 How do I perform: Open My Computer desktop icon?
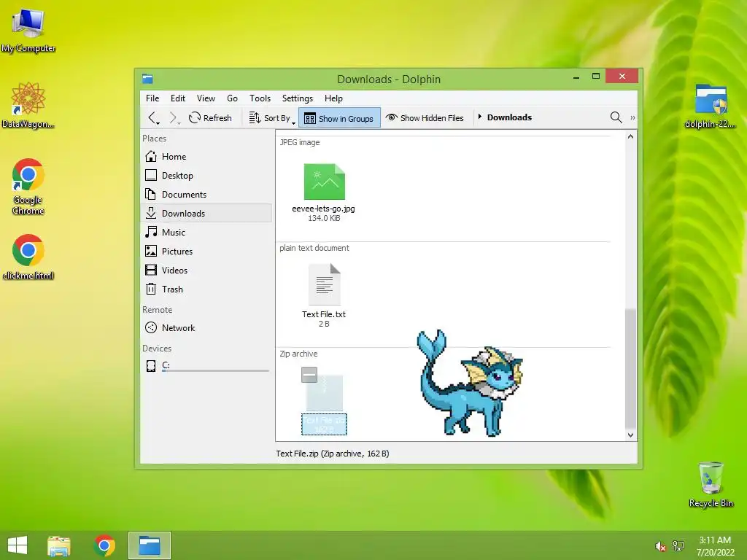click(28, 31)
